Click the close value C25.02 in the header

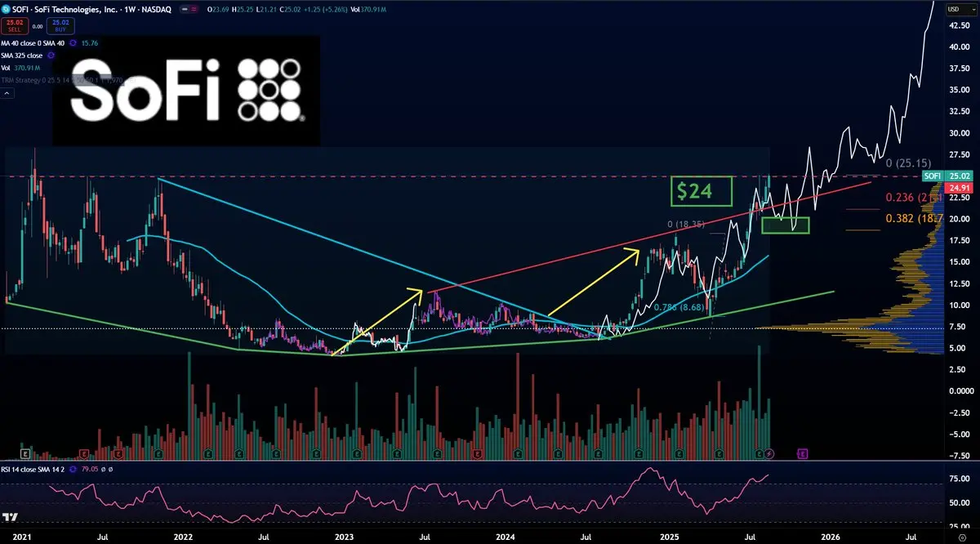(290, 9)
